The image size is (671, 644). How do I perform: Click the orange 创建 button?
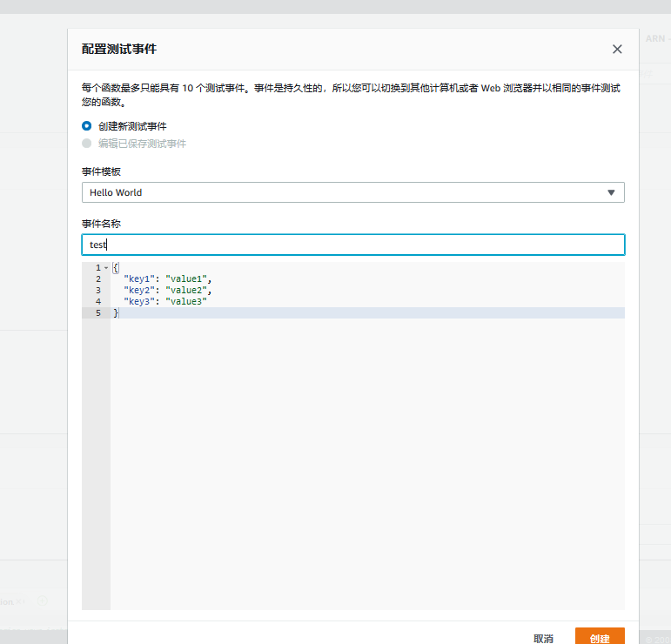[600, 637]
